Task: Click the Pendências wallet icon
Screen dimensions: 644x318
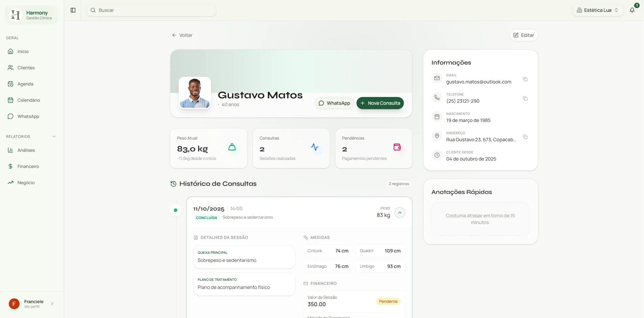Action: [397, 147]
